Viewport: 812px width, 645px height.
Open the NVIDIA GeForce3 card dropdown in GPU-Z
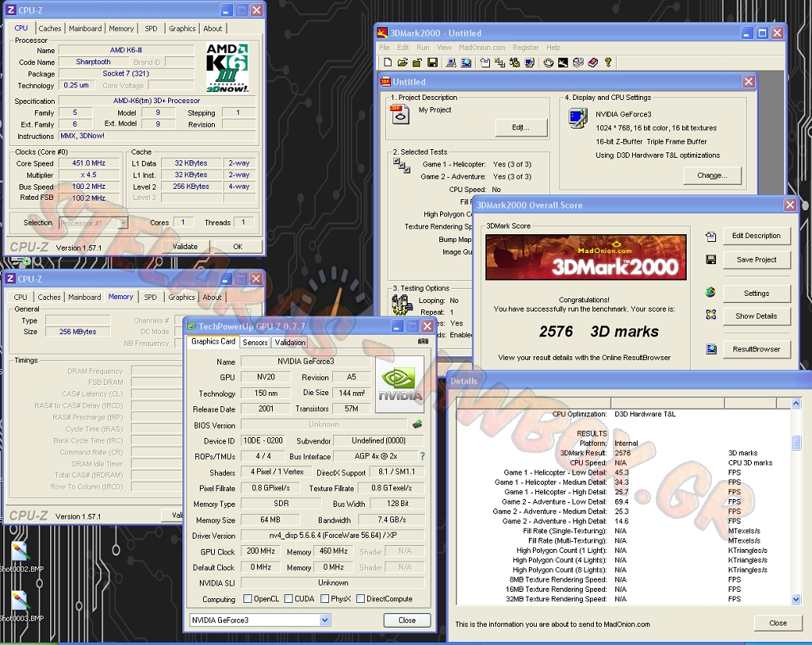click(324, 620)
